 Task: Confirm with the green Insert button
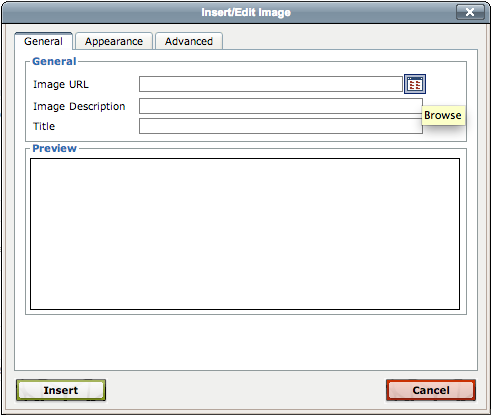pyautogui.click(x=61, y=390)
